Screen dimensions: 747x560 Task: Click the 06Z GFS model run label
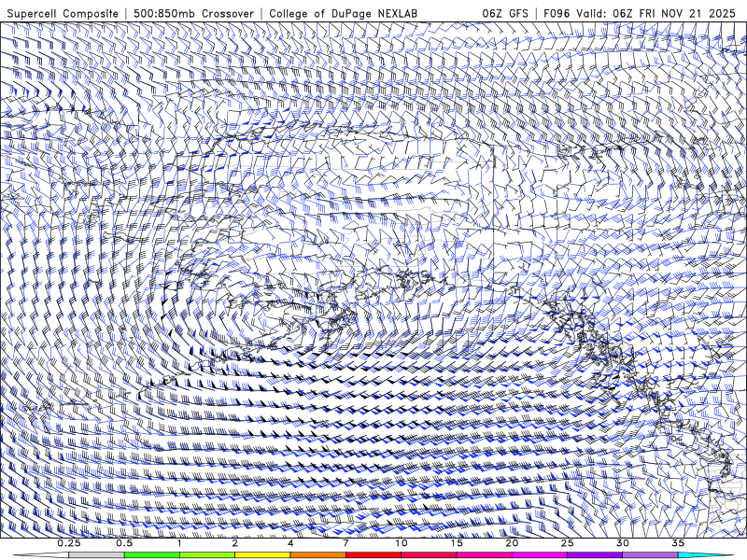505,13
